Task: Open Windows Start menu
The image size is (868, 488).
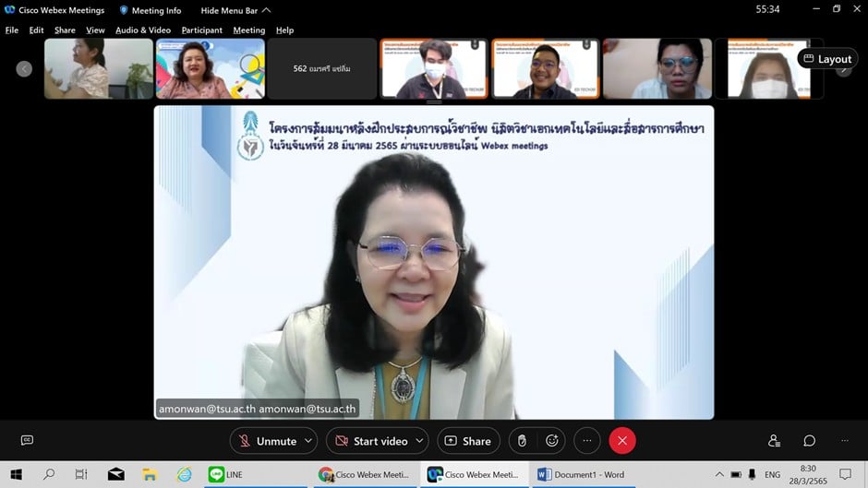Action: coord(16,475)
